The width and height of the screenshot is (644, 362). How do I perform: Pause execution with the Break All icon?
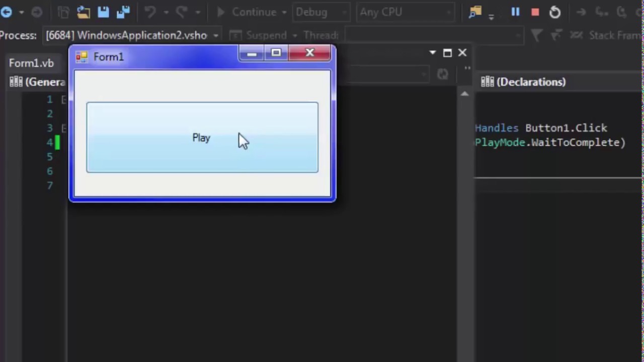[x=515, y=12]
